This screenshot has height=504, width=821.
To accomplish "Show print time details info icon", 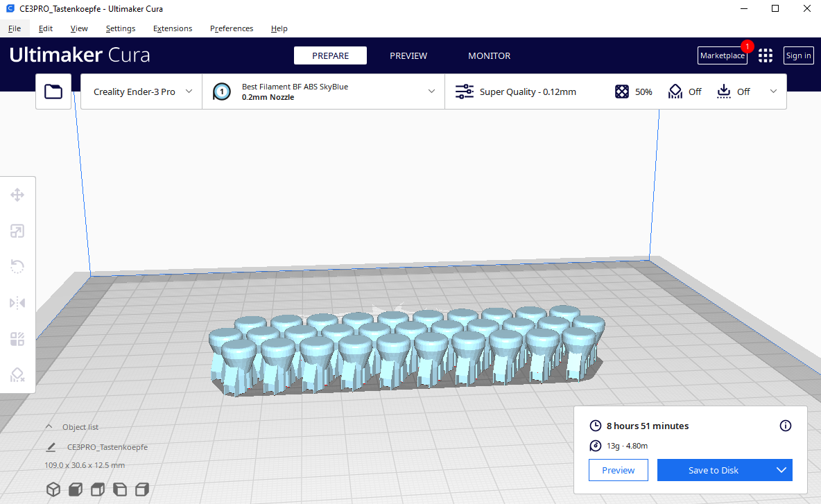I will pos(786,426).
